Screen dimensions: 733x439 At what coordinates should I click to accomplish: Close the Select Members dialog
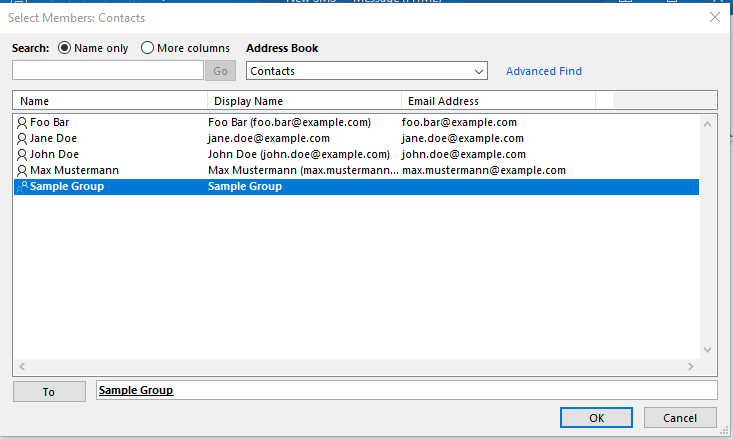tap(714, 17)
